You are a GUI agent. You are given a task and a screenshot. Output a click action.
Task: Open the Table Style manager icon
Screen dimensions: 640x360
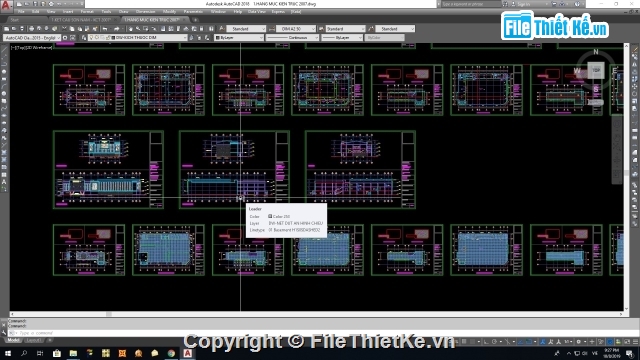click(321, 29)
